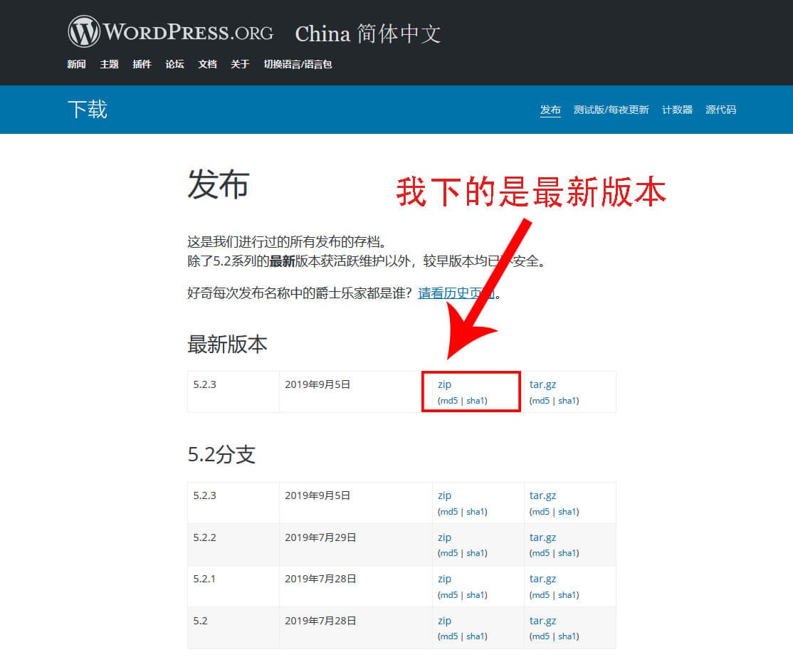The image size is (793, 672).
Task: Open the 源代码 tab
Action: (x=720, y=110)
